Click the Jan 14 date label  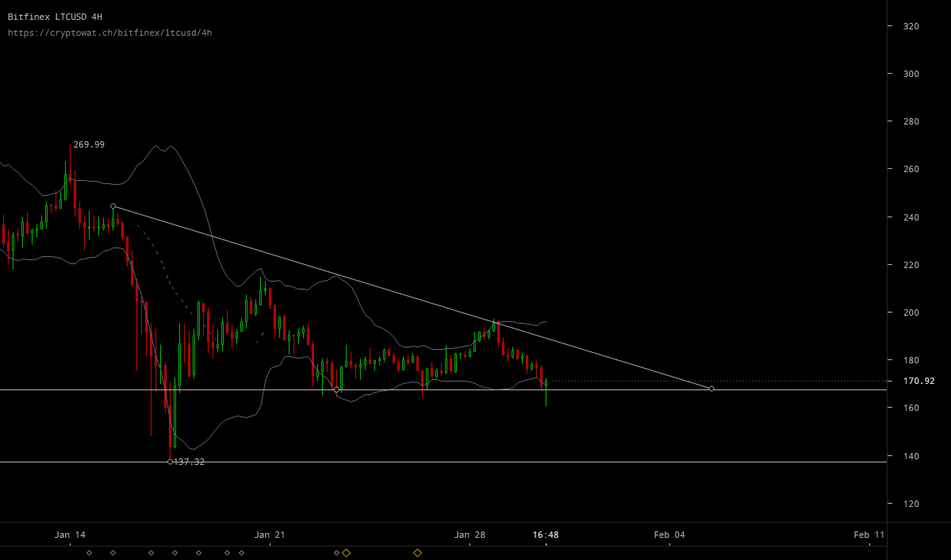[x=70, y=535]
